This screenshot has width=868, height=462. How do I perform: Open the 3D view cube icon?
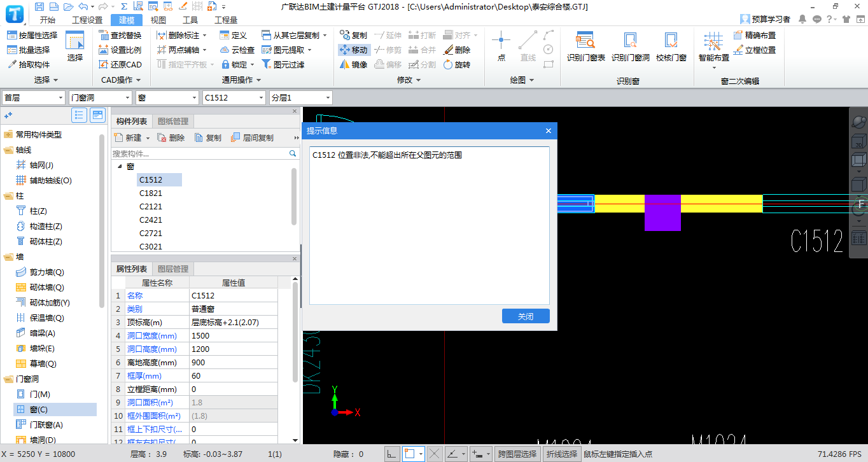pyautogui.click(x=858, y=141)
